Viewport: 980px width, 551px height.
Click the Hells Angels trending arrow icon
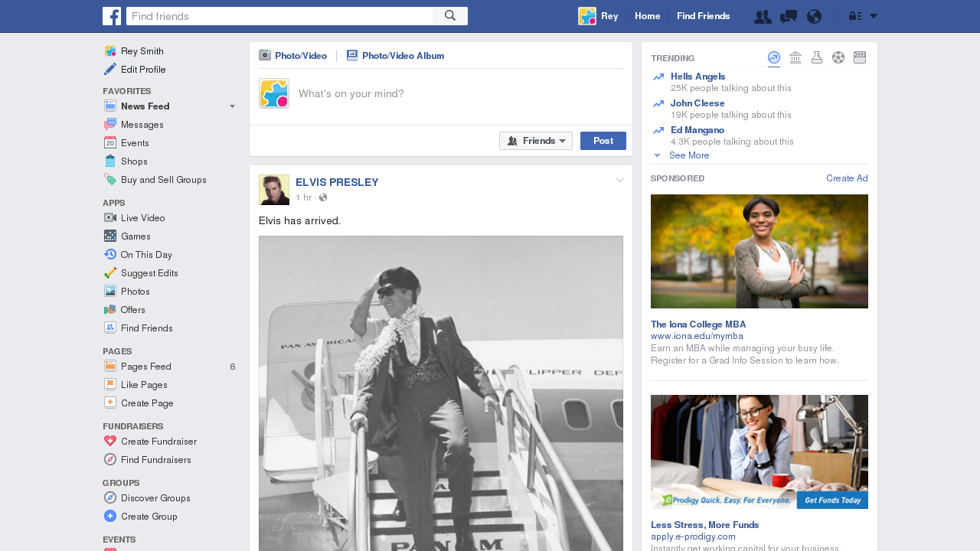click(x=658, y=77)
